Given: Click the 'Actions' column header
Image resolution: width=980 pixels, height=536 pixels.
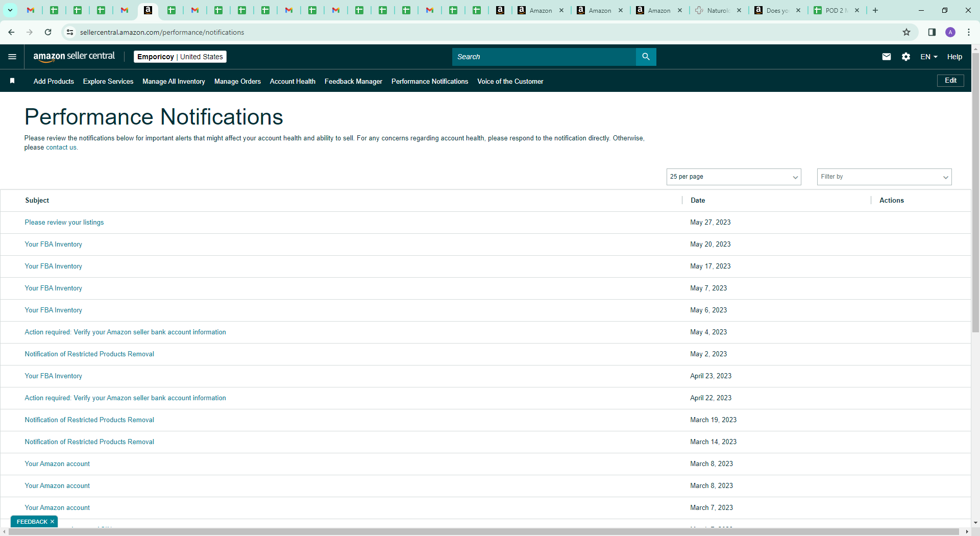Looking at the screenshot, I should click(892, 201).
